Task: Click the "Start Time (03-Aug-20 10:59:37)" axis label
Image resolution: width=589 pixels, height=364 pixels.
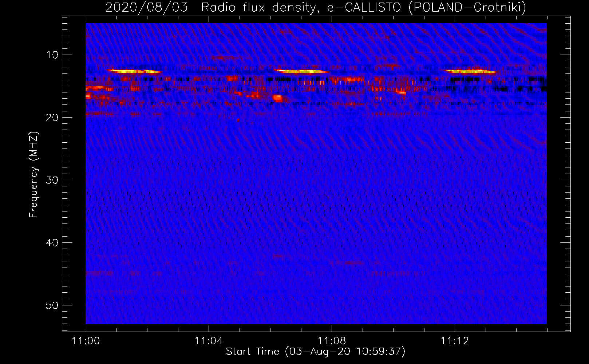Action: point(316,352)
